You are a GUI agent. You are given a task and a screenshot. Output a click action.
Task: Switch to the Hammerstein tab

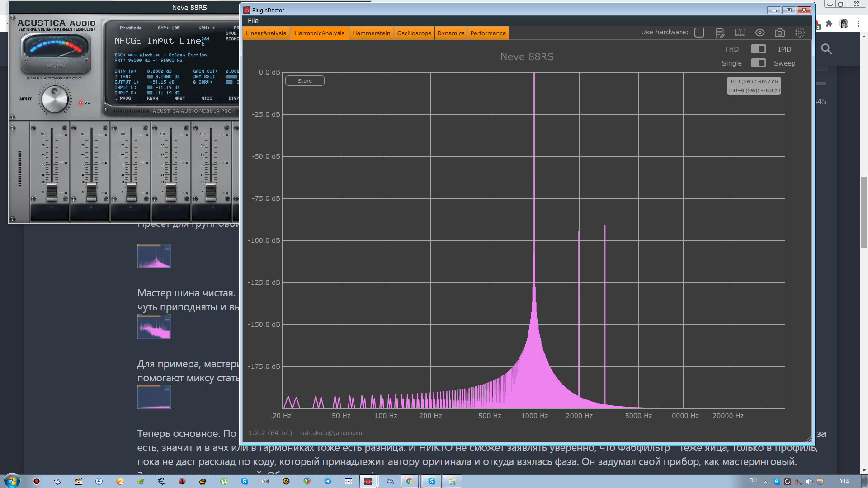coord(371,33)
